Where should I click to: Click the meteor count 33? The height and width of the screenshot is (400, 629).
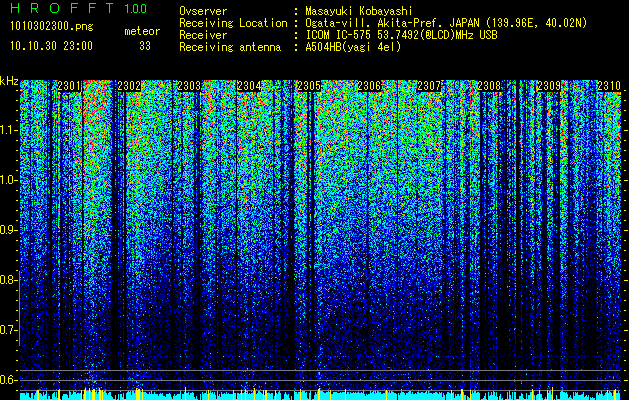(145, 46)
